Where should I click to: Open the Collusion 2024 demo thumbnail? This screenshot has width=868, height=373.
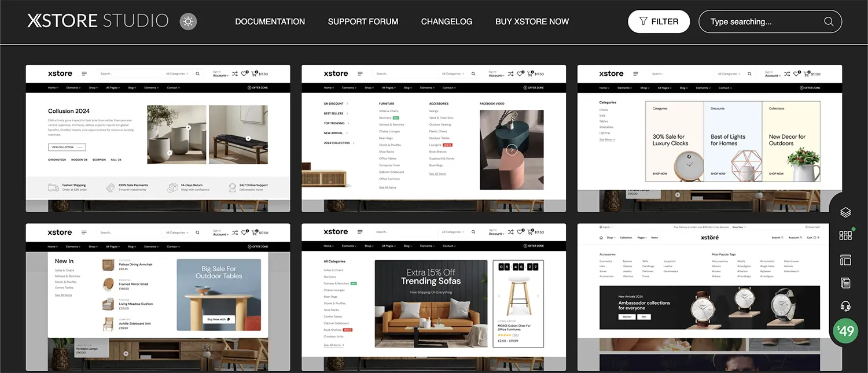[158, 138]
